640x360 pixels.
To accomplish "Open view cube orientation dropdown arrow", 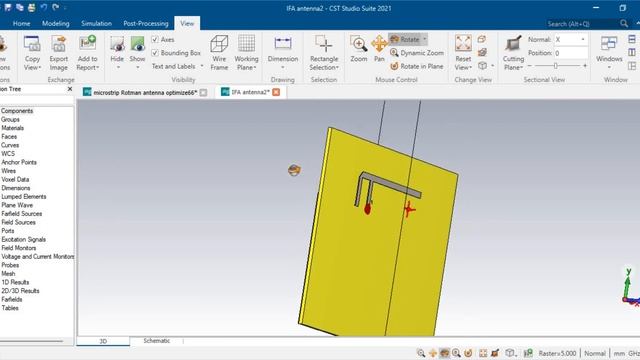I will click(x=493, y=66).
